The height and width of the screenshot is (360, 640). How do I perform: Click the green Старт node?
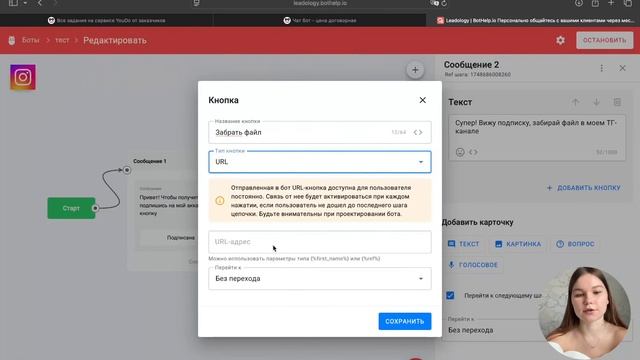click(71, 208)
